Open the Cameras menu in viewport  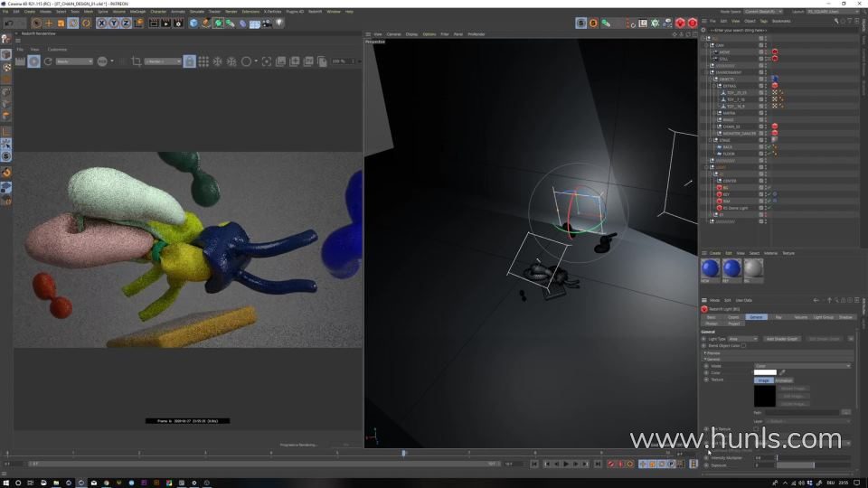393,34
